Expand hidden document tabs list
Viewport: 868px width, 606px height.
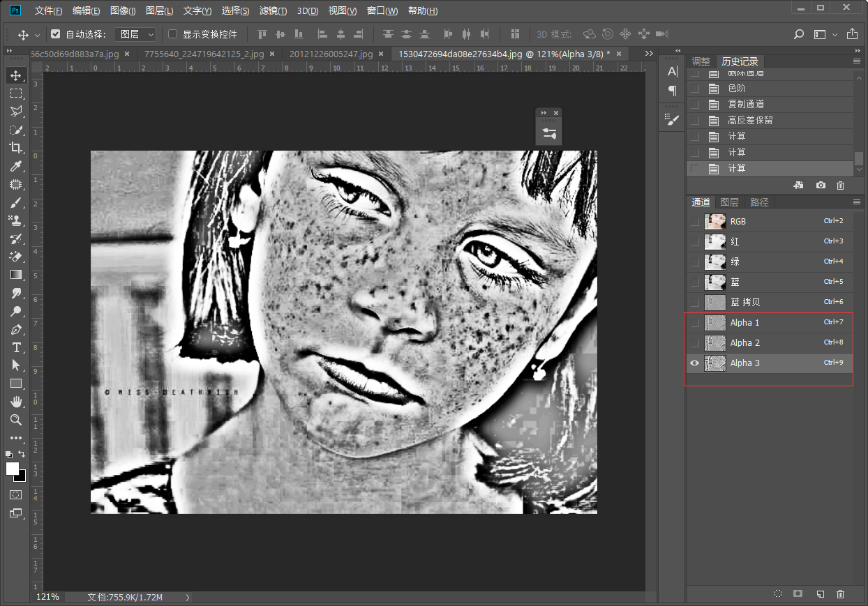pyautogui.click(x=649, y=54)
